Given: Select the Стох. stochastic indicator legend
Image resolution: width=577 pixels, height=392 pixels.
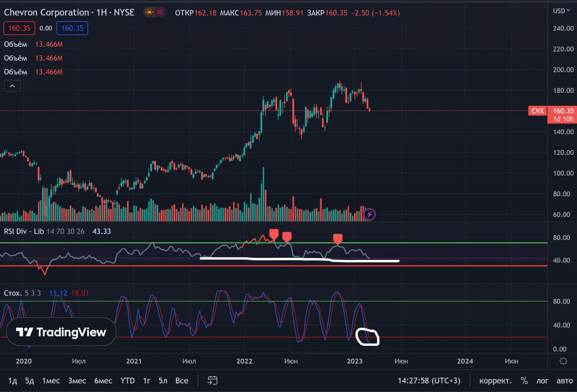Looking at the screenshot, I should (x=13, y=293).
